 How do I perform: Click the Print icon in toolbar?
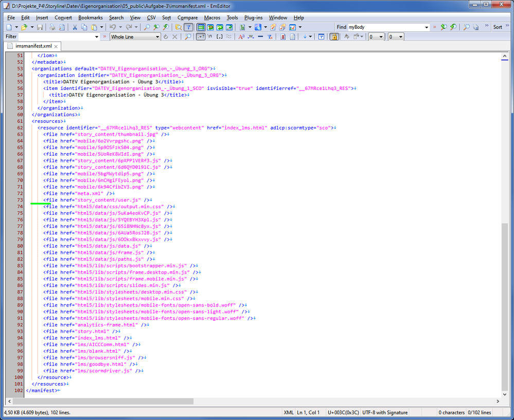pyautogui.click(x=52, y=27)
